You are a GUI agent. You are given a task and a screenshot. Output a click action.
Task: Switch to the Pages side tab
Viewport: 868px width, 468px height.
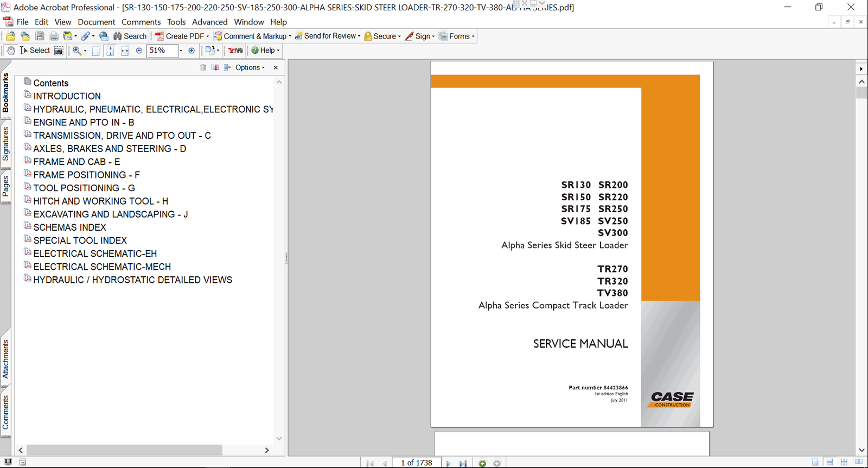pyautogui.click(x=5, y=186)
